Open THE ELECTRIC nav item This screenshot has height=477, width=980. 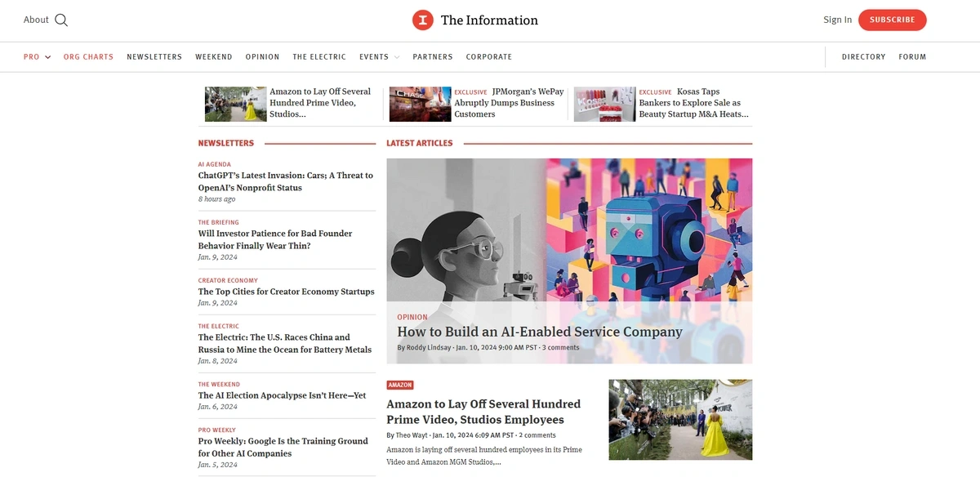(319, 56)
